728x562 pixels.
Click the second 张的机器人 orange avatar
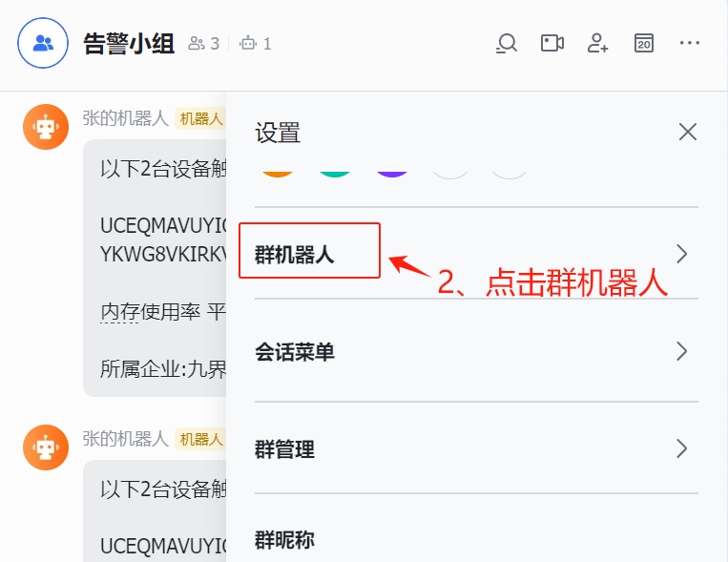tap(46, 448)
